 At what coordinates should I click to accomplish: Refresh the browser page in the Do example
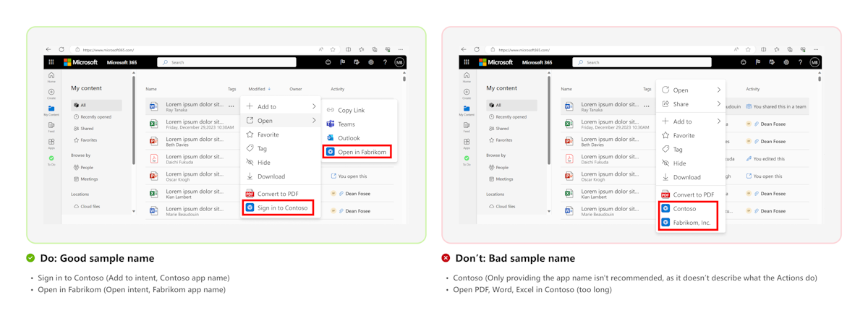tap(61, 50)
